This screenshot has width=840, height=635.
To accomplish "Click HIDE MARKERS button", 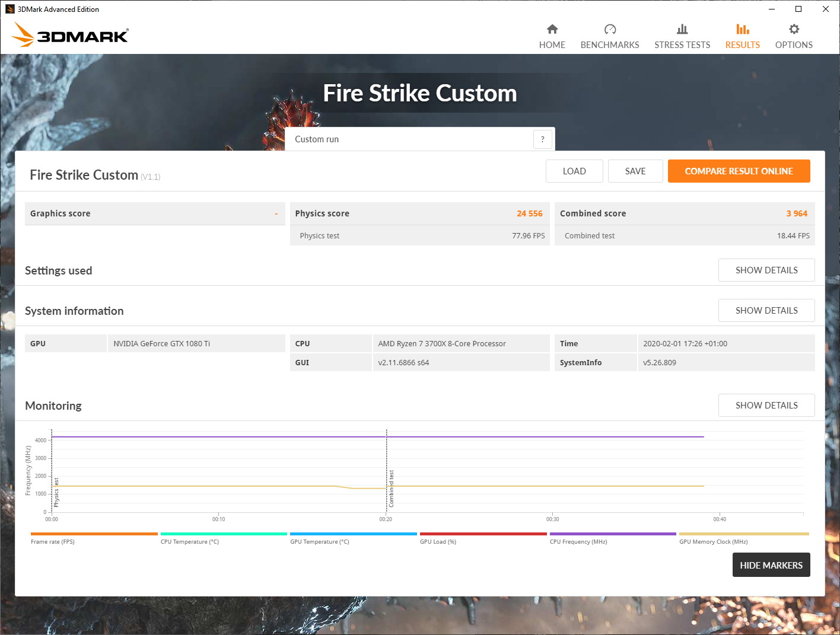I will pyautogui.click(x=771, y=565).
